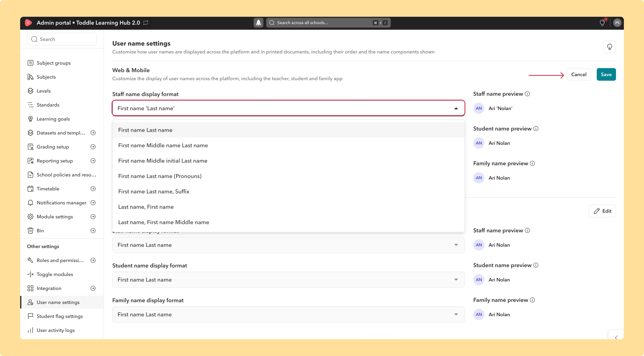Show info icon next to first Family name preview
644x356 pixels.
coord(532,163)
